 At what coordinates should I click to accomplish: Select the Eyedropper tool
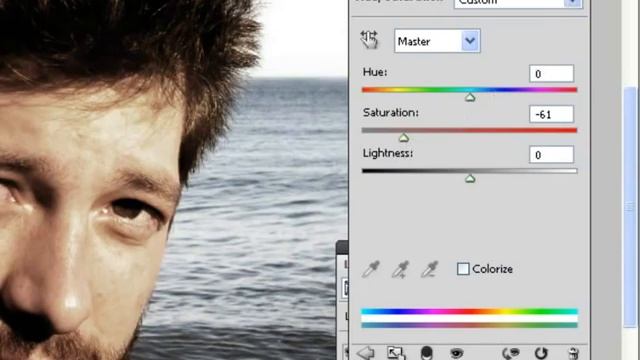pyautogui.click(x=371, y=269)
